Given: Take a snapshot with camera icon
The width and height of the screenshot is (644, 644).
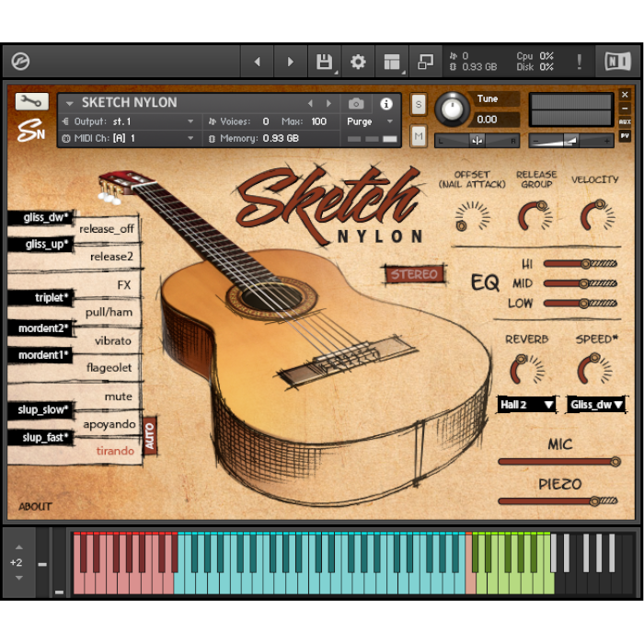Looking at the screenshot, I should point(356,104).
